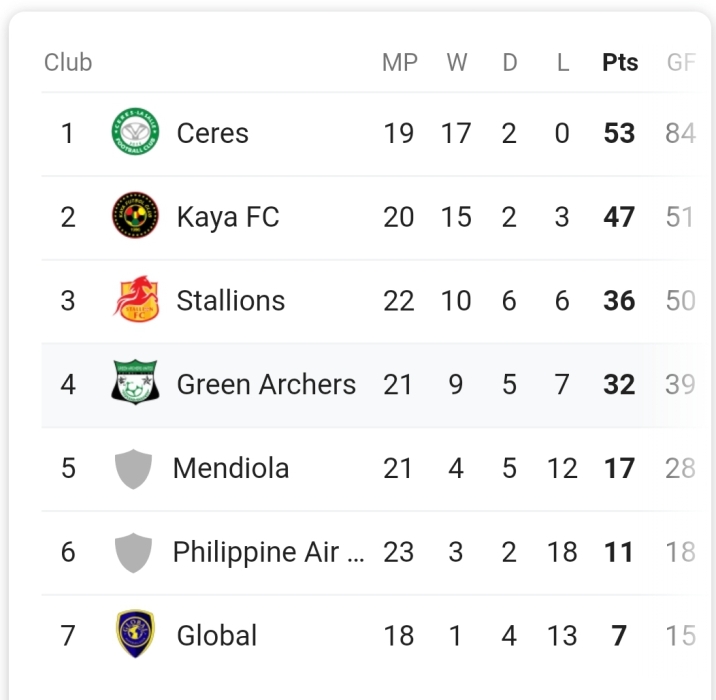This screenshot has width=716, height=700.
Task: Open the Green Archers team name
Action: [x=266, y=385]
